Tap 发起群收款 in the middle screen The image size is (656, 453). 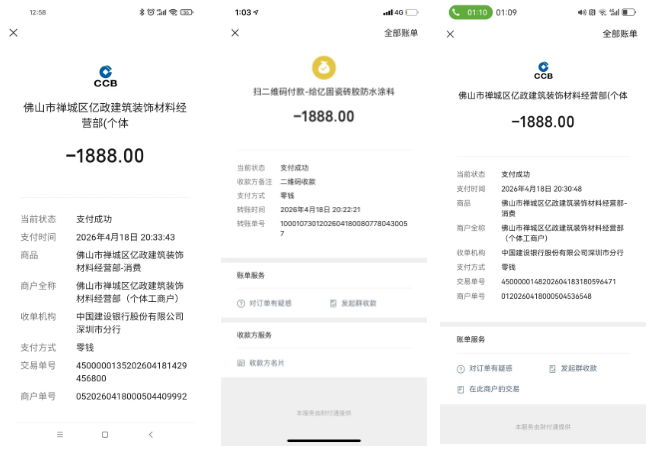[x=359, y=303]
